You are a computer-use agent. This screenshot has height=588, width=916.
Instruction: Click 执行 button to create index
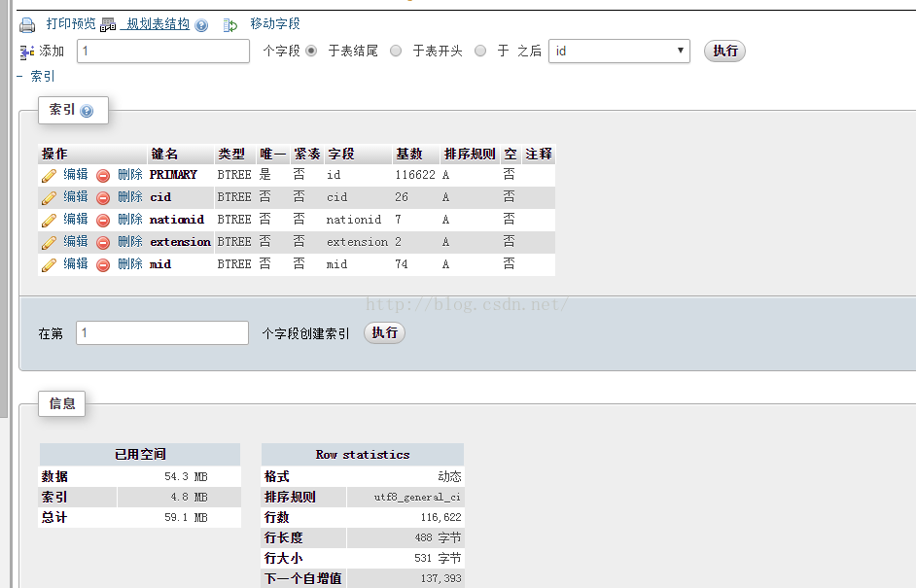(384, 332)
